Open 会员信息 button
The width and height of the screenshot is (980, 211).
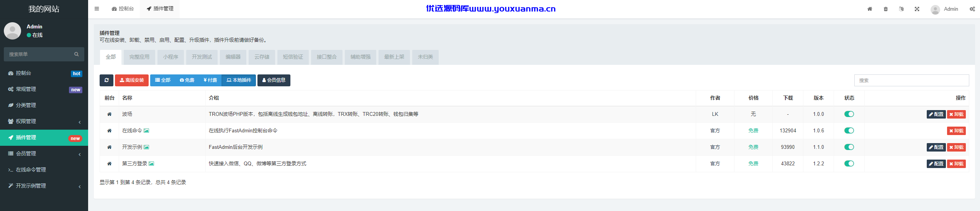274,80
